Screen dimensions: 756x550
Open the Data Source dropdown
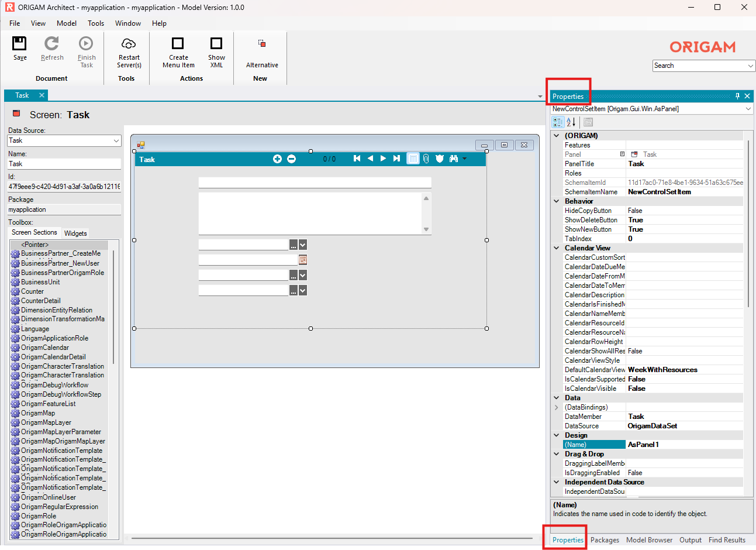point(116,140)
